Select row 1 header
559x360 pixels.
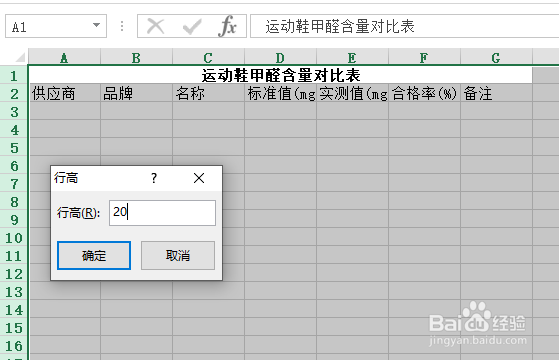14,76
